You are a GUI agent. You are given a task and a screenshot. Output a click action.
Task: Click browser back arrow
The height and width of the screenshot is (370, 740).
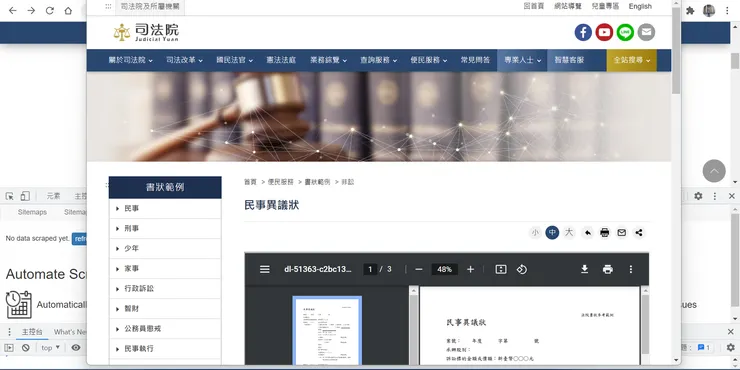coord(13,10)
